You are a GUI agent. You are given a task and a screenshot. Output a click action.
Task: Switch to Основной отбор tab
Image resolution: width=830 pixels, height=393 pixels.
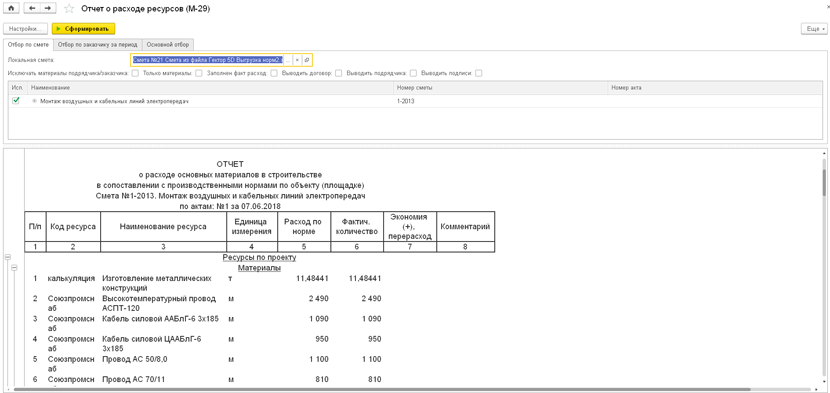(x=168, y=44)
